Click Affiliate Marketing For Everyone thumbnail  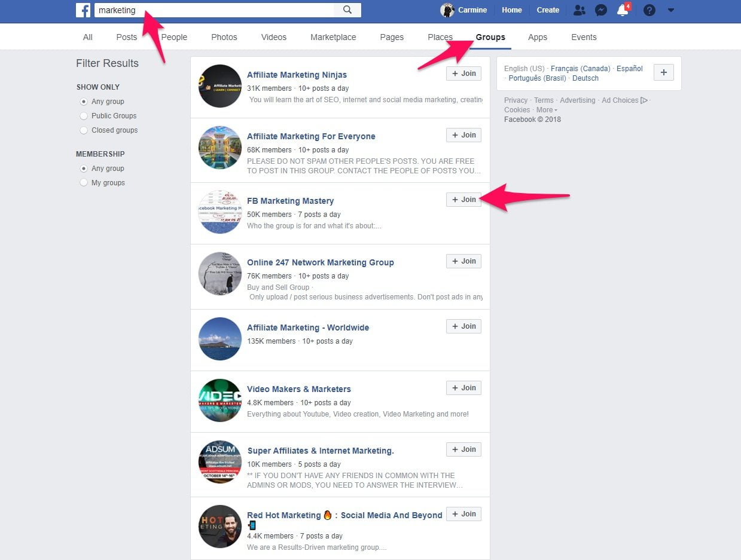point(220,148)
